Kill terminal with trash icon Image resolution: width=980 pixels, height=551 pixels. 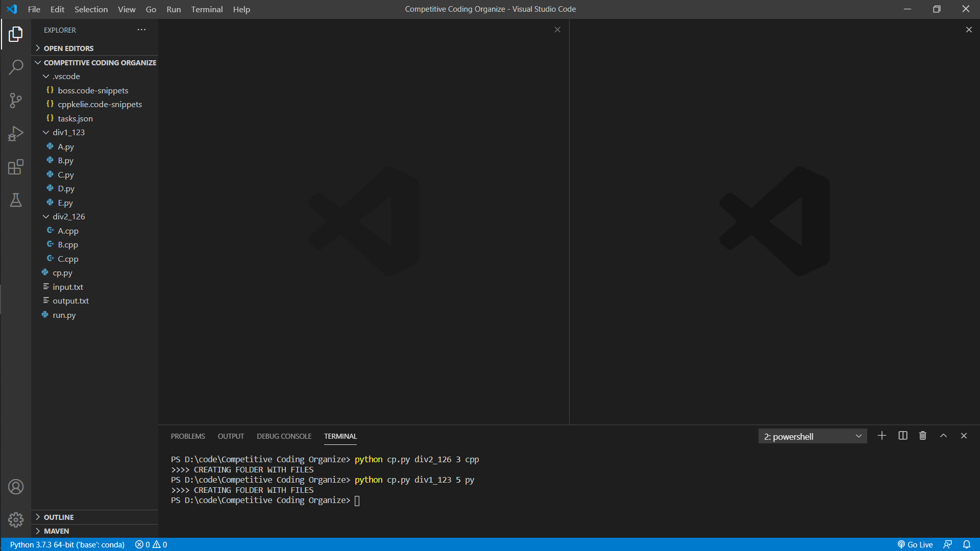(923, 436)
